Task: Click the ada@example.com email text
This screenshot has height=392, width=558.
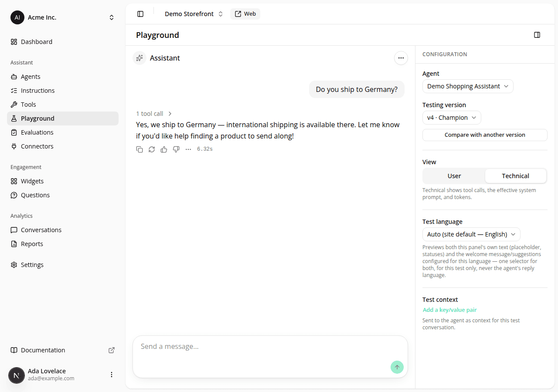Action: tap(51, 378)
